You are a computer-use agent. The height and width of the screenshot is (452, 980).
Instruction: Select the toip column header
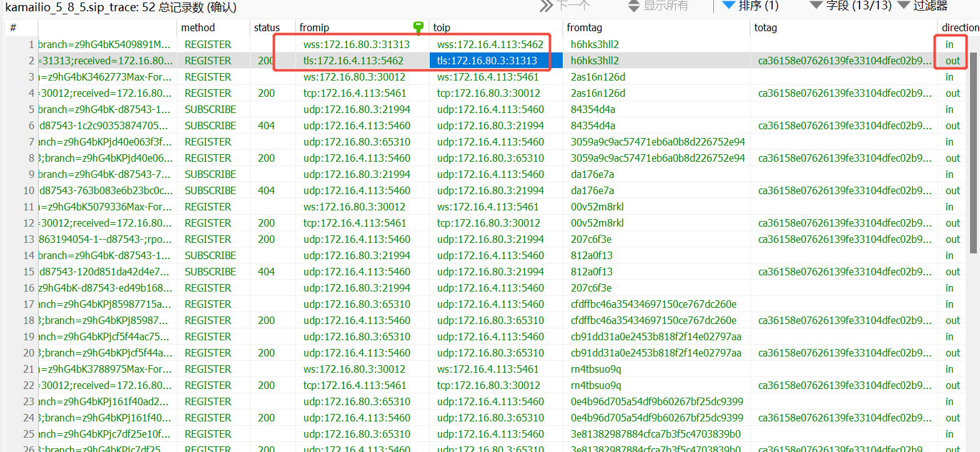[442, 27]
